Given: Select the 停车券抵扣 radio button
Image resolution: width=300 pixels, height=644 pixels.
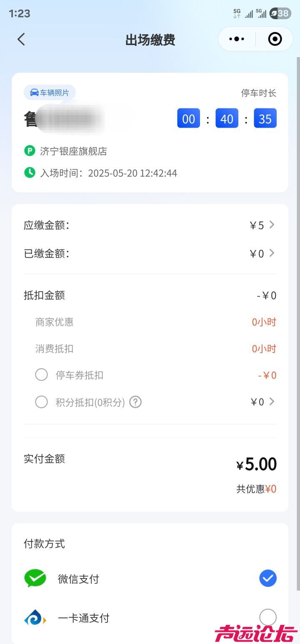Looking at the screenshot, I should [41, 375].
